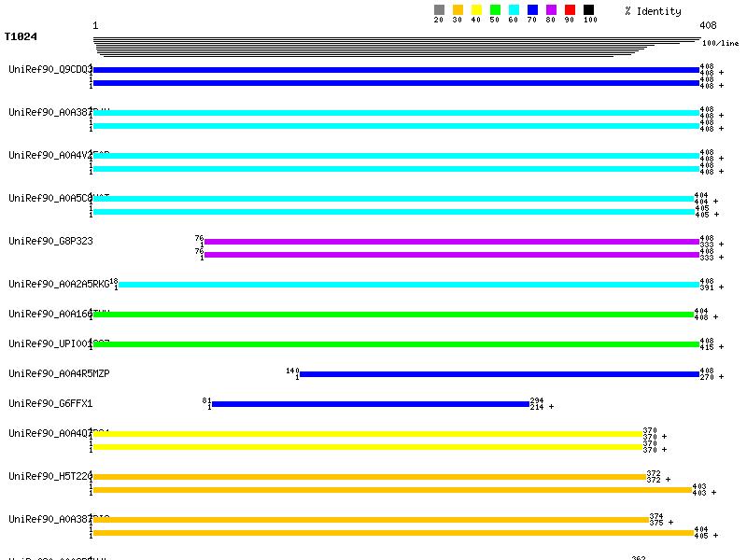Open the UniRef90_A0A4R5MZP hit label
This screenshot has width=747, height=560.
[59, 374]
